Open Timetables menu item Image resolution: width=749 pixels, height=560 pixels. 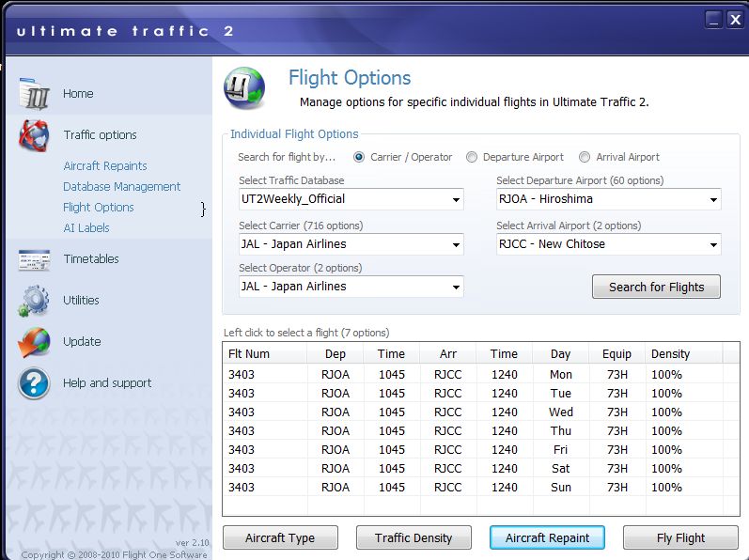[x=91, y=259]
